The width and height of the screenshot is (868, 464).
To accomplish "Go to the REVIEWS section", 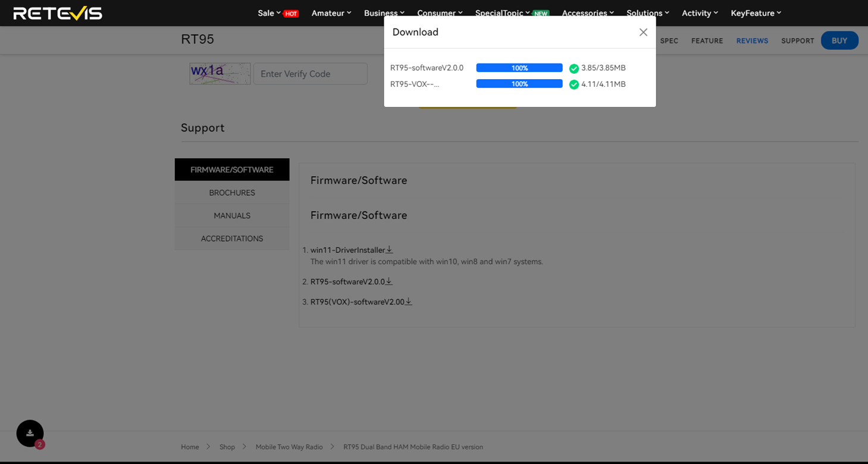I will point(752,41).
